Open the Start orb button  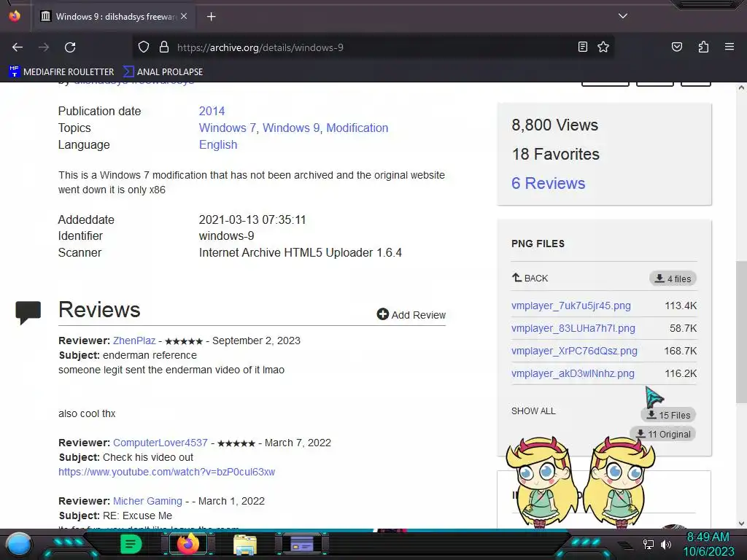tap(19, 544)
